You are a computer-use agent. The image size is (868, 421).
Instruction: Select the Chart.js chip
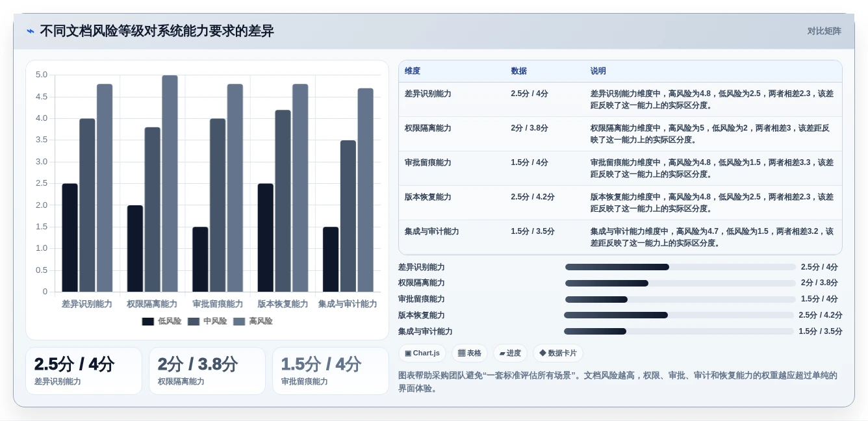coord(422,353)
